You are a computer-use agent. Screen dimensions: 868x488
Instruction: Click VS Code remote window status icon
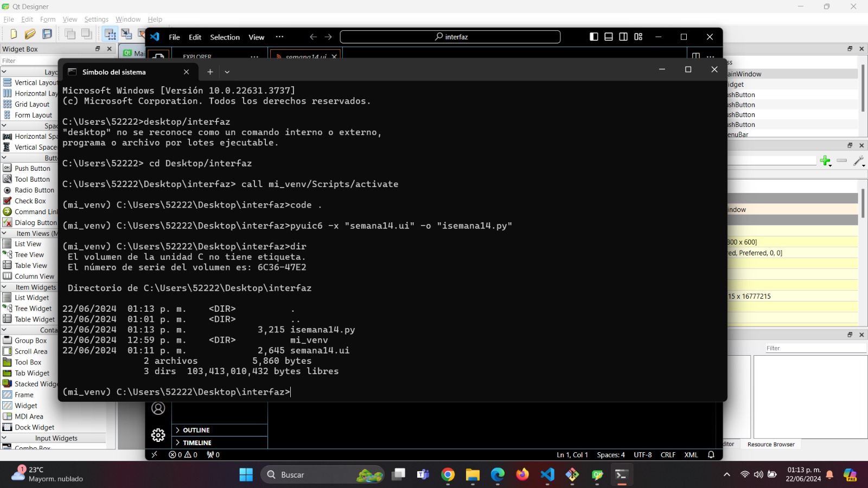coord(155,455)
